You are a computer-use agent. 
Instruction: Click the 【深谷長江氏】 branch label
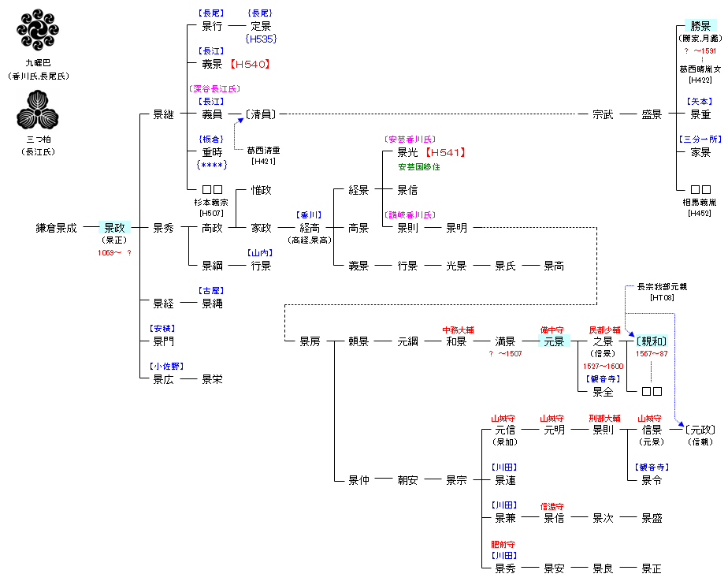[214, 89]
